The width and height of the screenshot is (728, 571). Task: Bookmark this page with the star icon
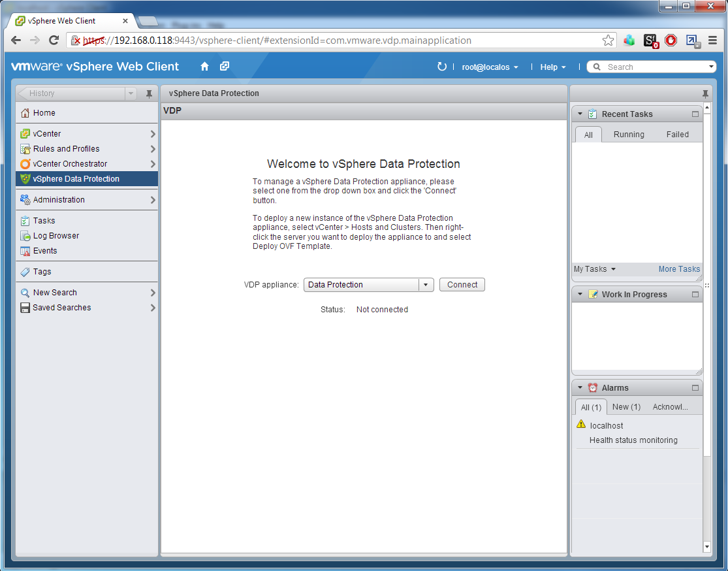[x=608, y=41]
